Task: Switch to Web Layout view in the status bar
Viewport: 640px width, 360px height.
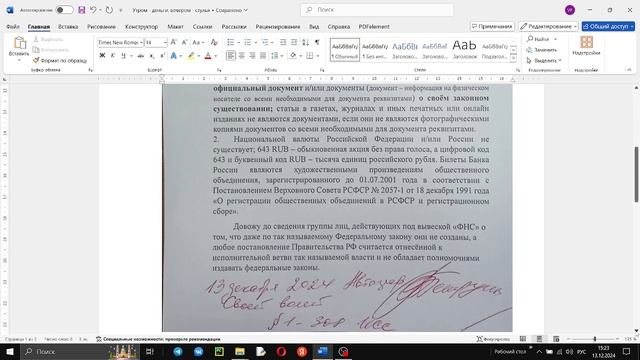Action: tap(556, 339)
